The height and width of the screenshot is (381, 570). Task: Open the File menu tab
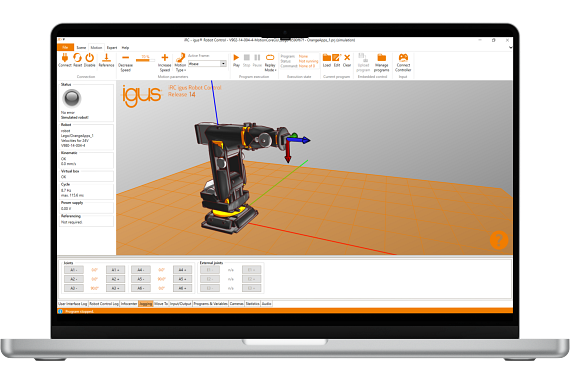(x=65, y=48)
